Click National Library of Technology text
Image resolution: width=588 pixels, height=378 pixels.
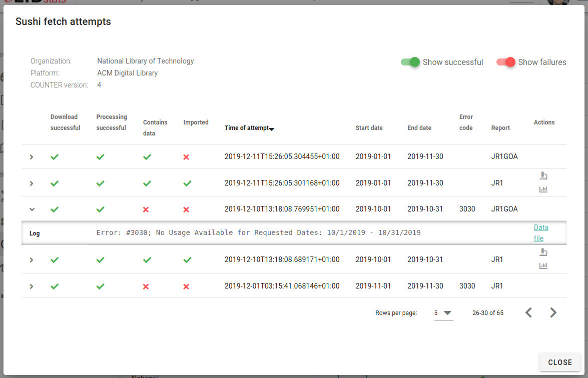point(146,61)
